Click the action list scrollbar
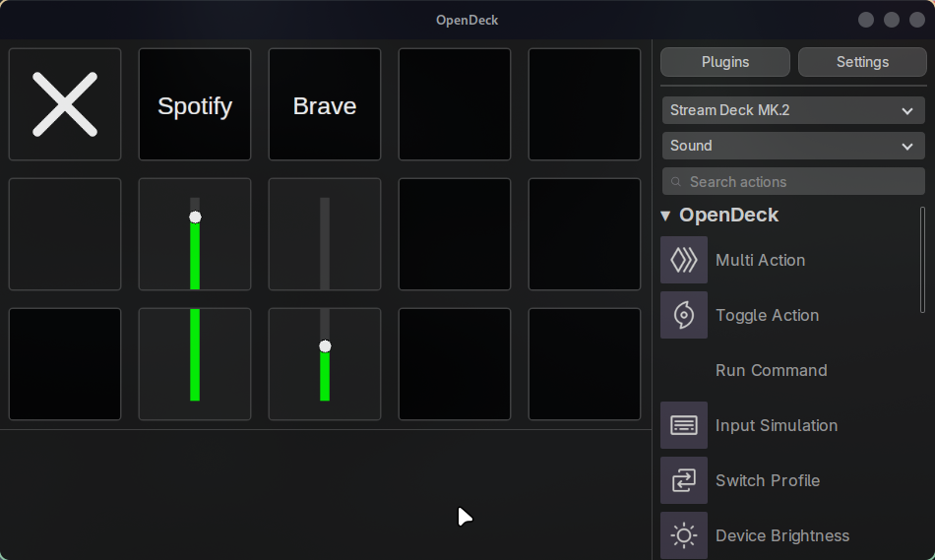 (922, 260)
